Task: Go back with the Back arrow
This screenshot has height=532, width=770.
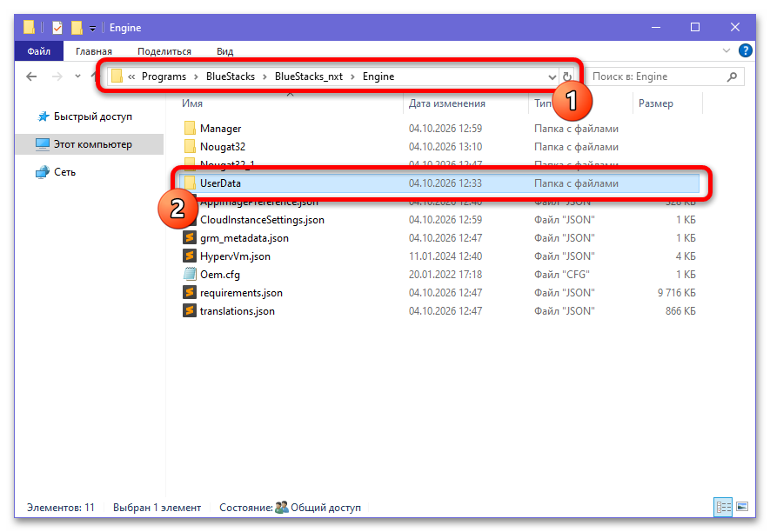Action: 31,76
